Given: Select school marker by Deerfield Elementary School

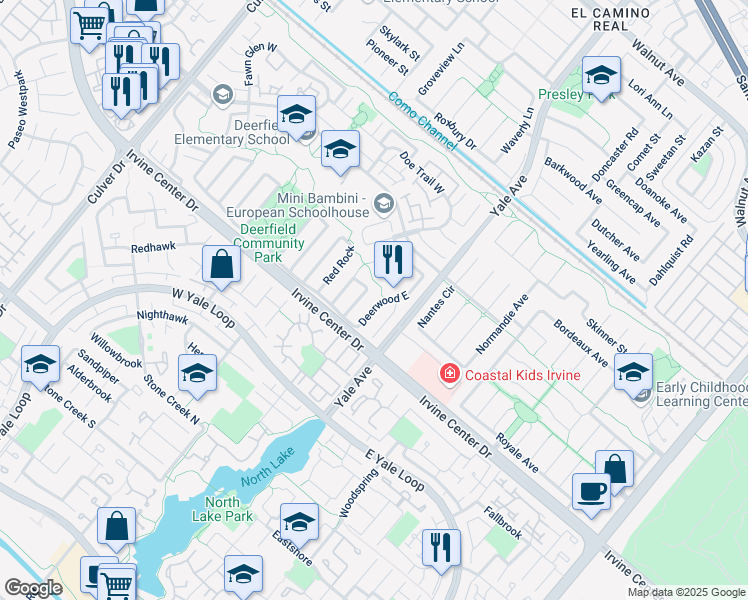Looking at the screenshot, I should point(296,118).
